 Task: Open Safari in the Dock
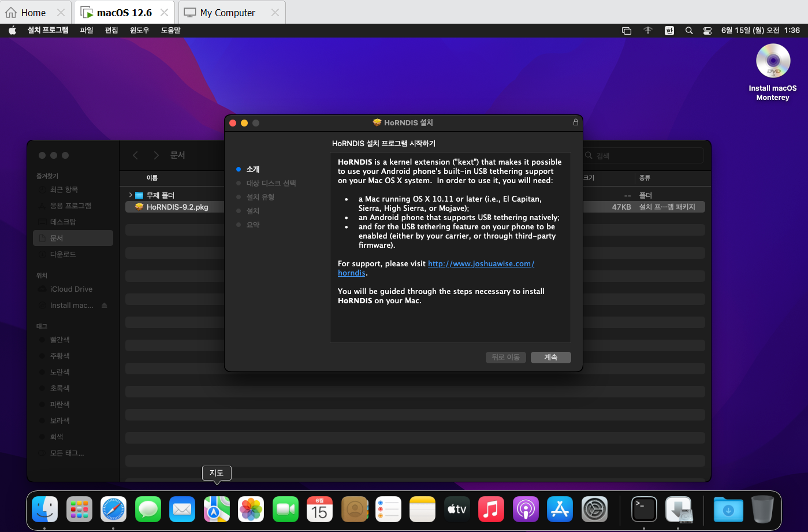(114, 509)
